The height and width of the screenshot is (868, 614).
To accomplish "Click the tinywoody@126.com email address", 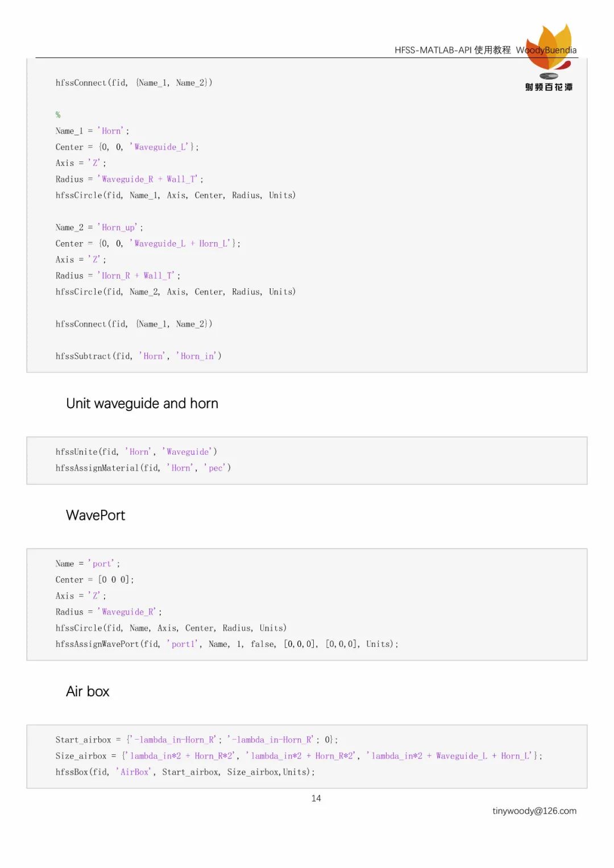I will tap(534, 811).
